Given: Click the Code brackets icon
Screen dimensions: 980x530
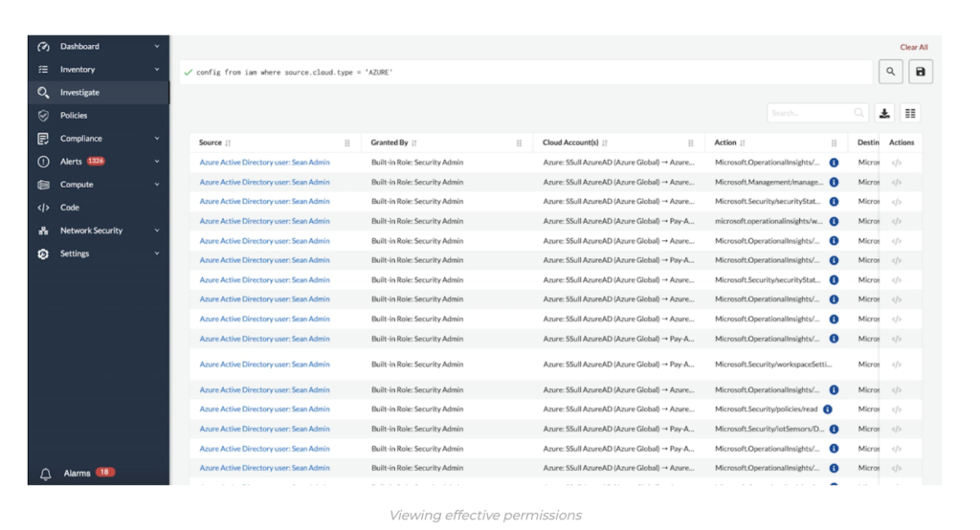Looking at the screenshot, I should 43,208.
